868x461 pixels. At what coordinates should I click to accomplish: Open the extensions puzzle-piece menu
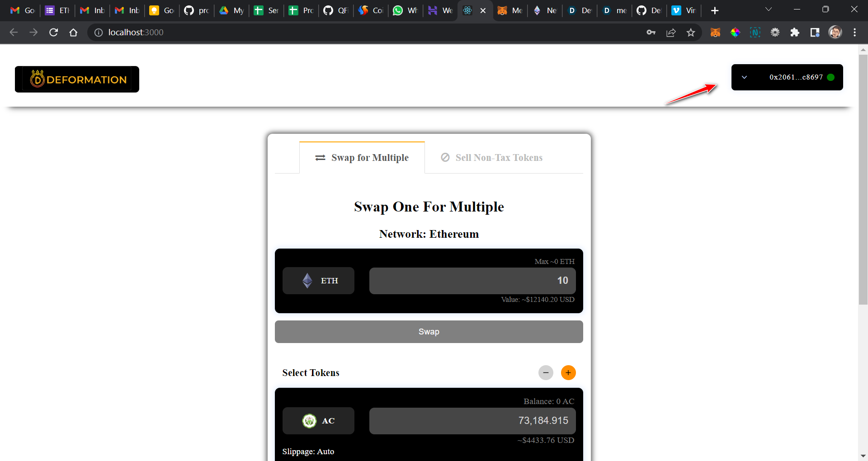(x=795, y=32)
